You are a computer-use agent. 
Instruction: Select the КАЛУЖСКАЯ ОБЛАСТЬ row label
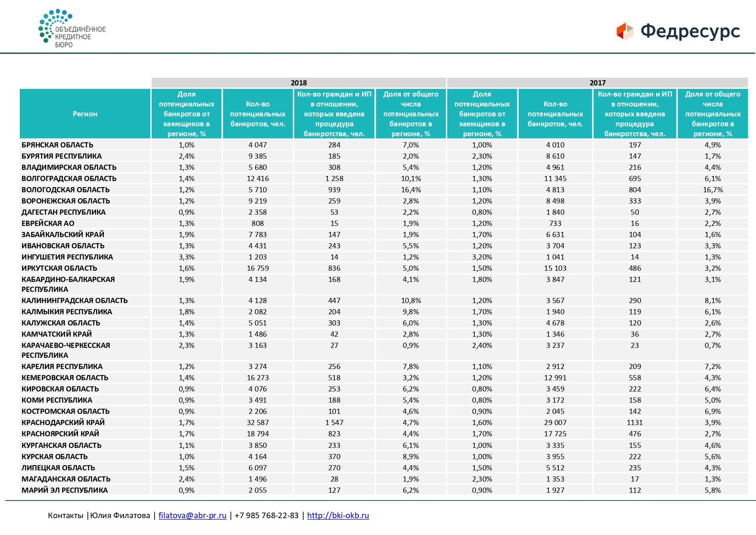click(61, 323)
